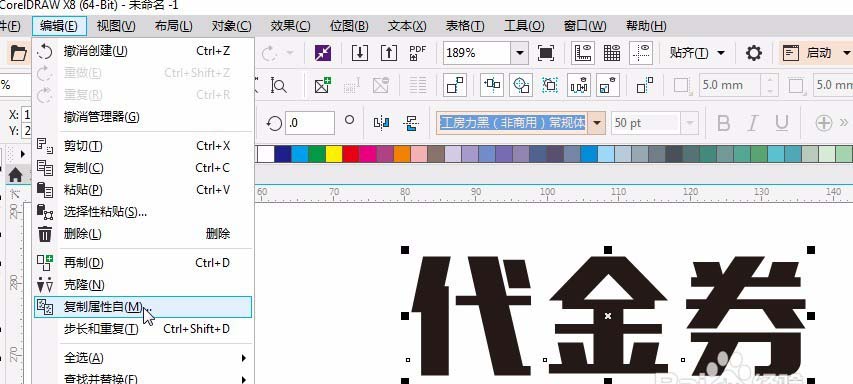Mirror the text horizontally
Image resolution: width=853 pixels, height=384 pixels.
(x=381, y=123)
